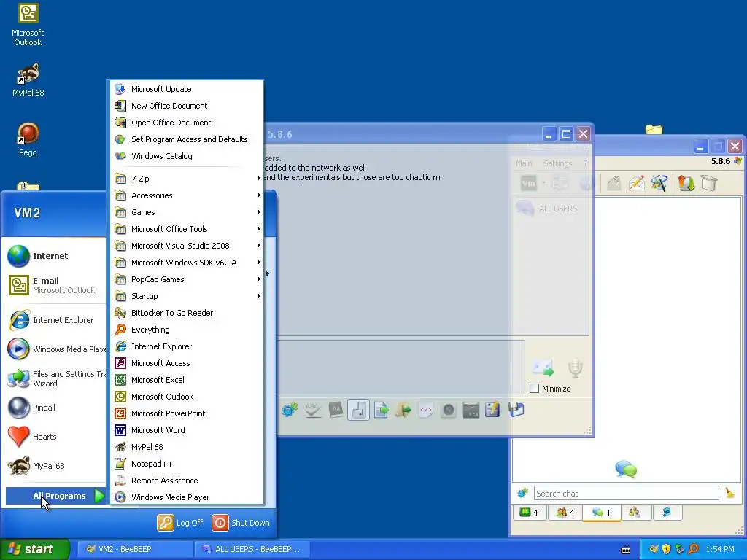This screenshot has height=560, width=747.
Task: Switch to ALL USERS - BeeBEEP taskbar button
Action: click(252, 549)
